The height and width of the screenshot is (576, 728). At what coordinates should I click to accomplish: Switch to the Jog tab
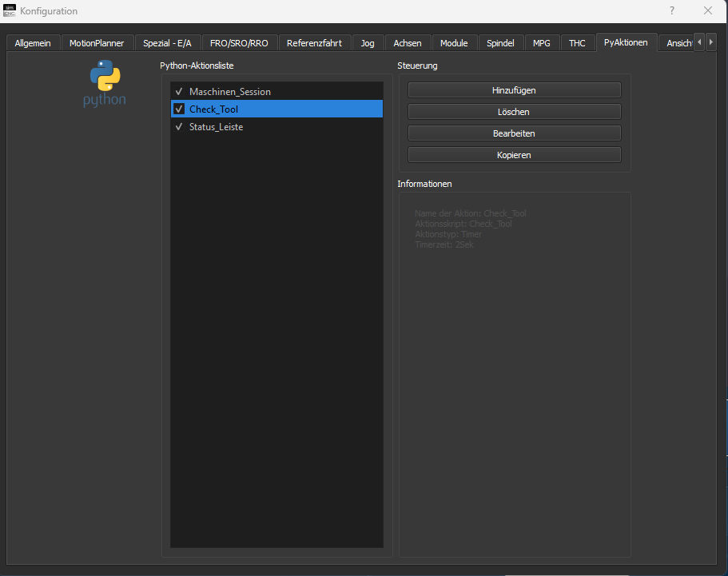368,43
